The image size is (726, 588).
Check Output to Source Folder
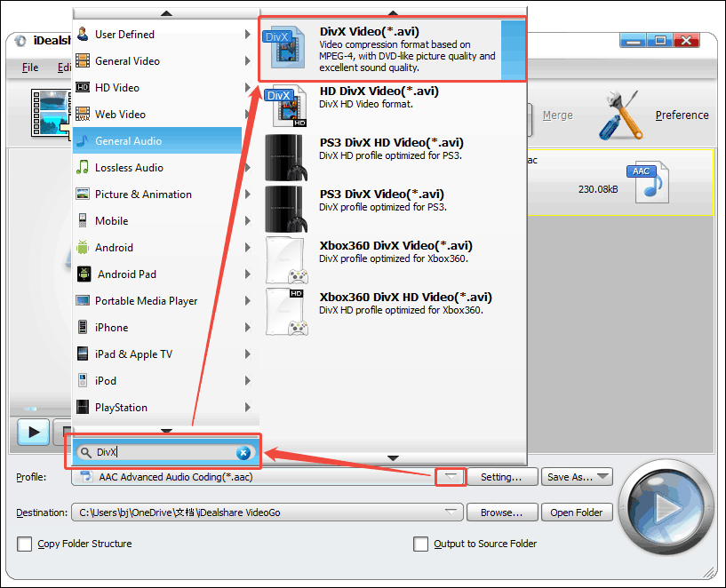pyautogui.click(x=421, y=544)
